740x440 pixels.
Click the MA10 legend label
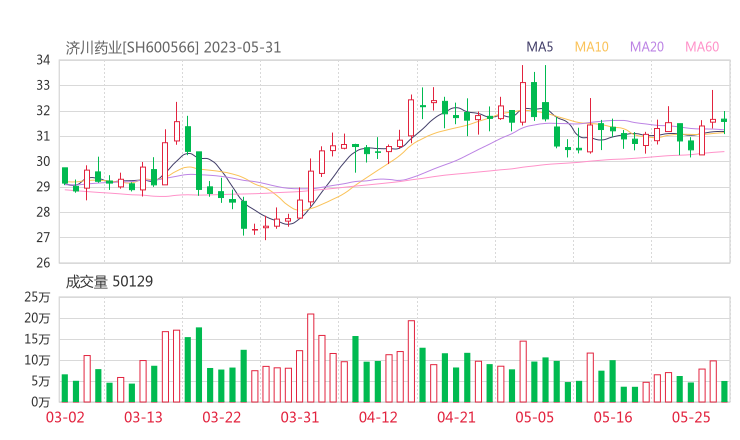pos(591,47)
